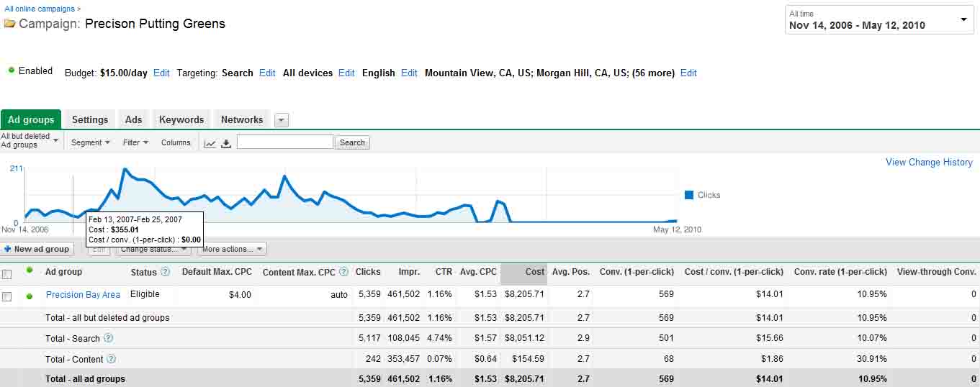Image resolution: width=980 pixels, height=387 pixels.
Task: Click the $4.00 default max CPC value
Action: pyautogui.click(x=240, y=294)
